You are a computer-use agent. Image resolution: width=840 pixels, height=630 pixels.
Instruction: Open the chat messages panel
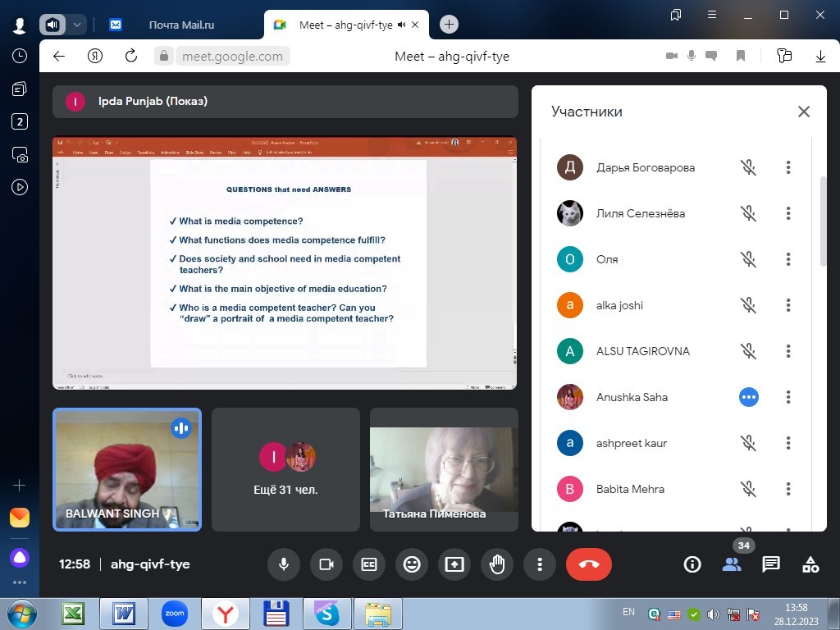(771, 564)
